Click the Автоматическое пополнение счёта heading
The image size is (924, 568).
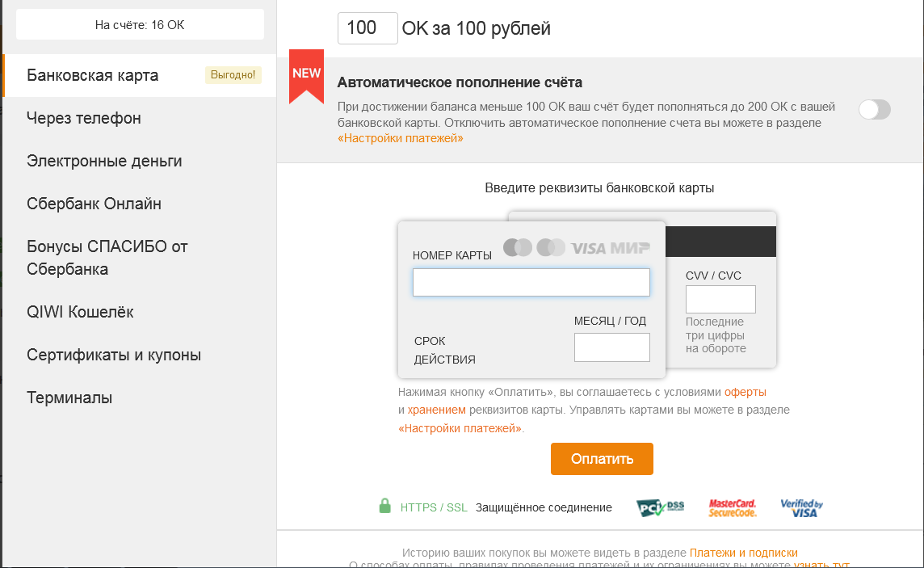[460, 82]
